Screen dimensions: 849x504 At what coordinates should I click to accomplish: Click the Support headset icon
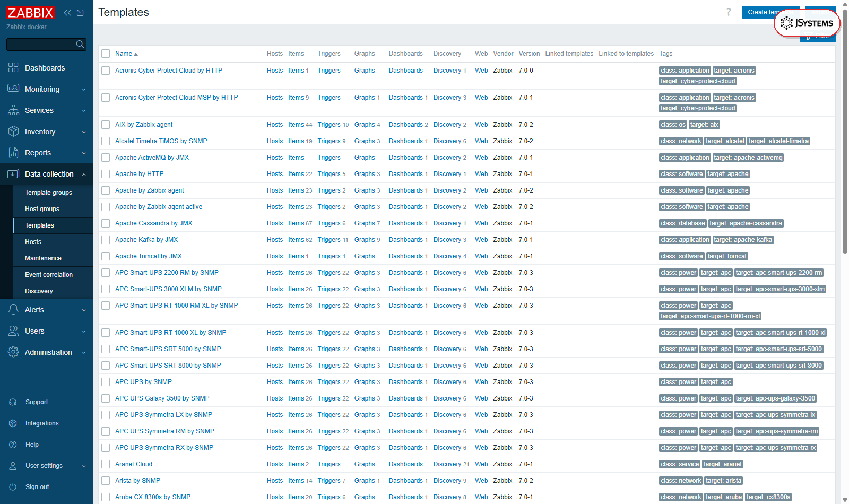(13, 402)
